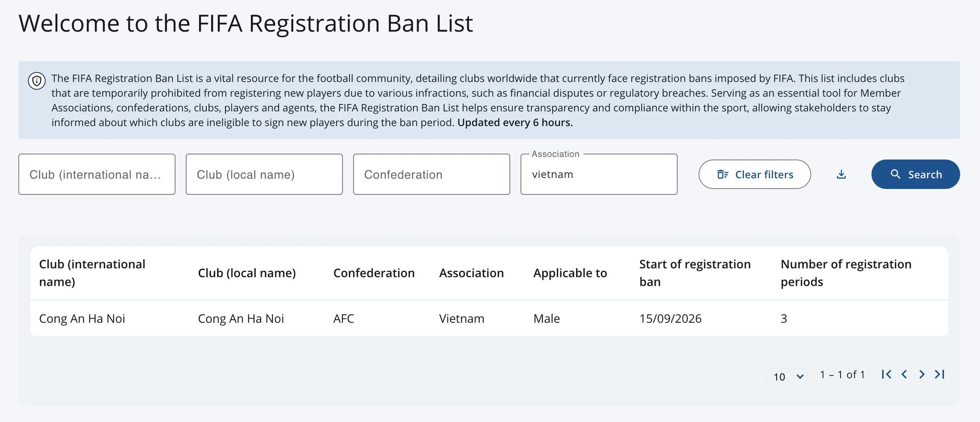980x422 pixels.
Task: Click the 1 – 1 of 1 pagination text
Action: tap(842, 375)
